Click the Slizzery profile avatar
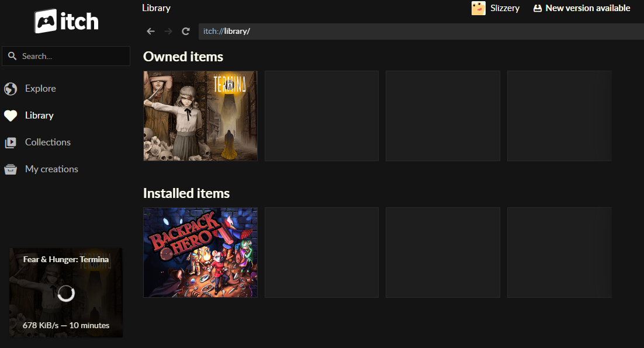644x348 pixels. click(x=479, y=8)
